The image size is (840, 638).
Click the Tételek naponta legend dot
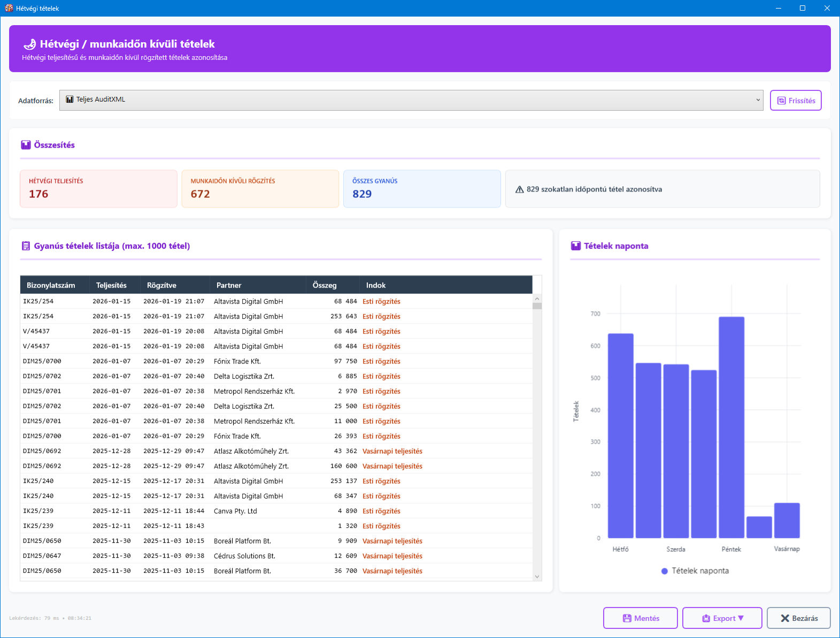[665, 571]
